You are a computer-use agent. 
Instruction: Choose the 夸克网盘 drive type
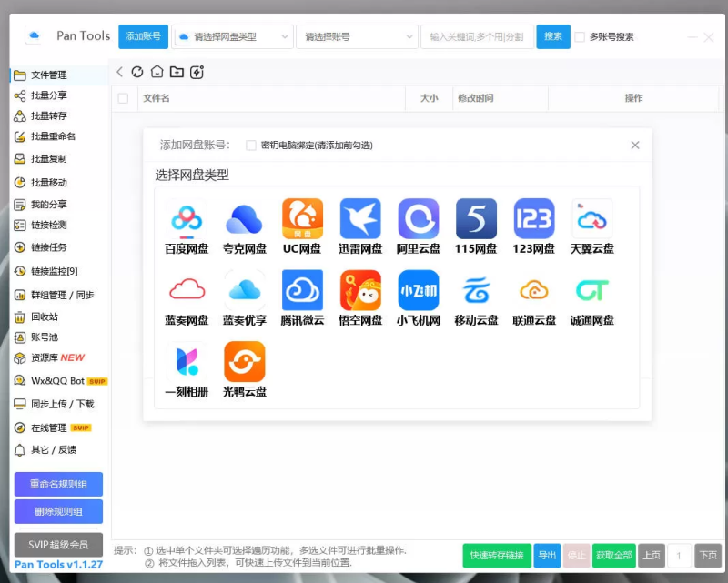pos(244,218)
